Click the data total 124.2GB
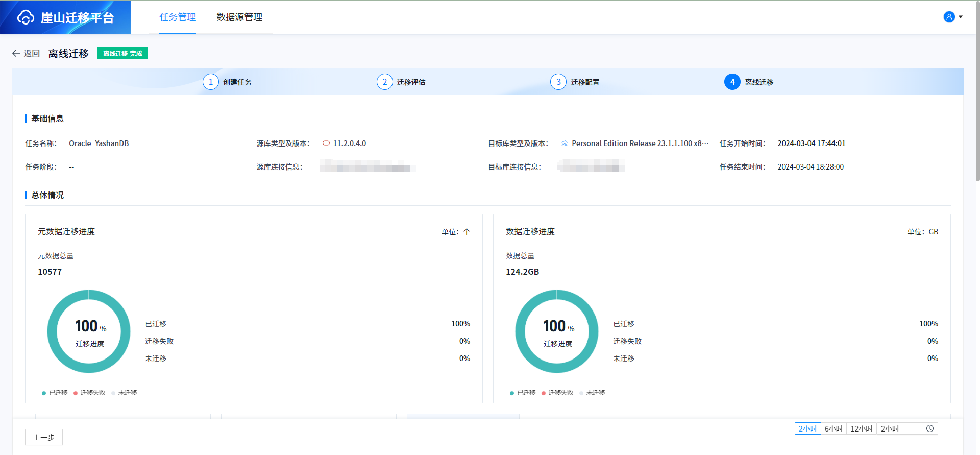The height and width of the screenshot is (455, 980). click(x=522, y=272)
